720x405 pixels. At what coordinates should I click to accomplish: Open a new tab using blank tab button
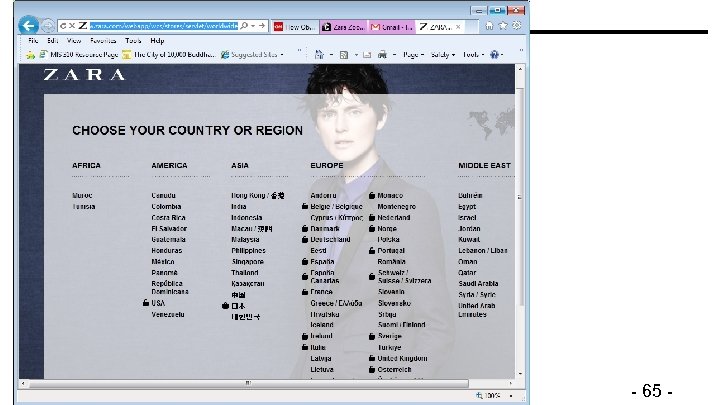(471, 27)
